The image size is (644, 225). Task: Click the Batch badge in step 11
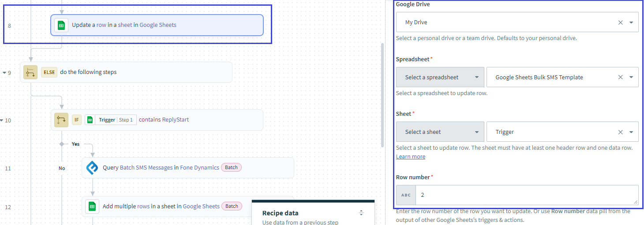click(232, 167)
